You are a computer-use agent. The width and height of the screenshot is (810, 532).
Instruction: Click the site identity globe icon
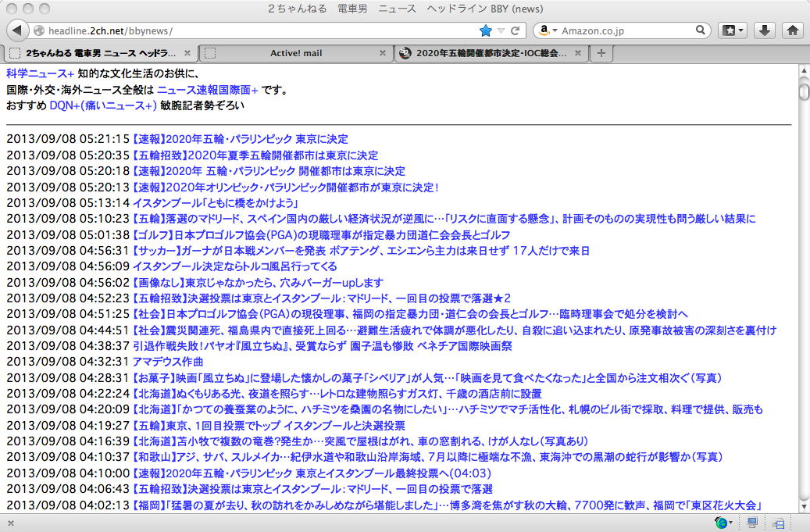[39, 31]
